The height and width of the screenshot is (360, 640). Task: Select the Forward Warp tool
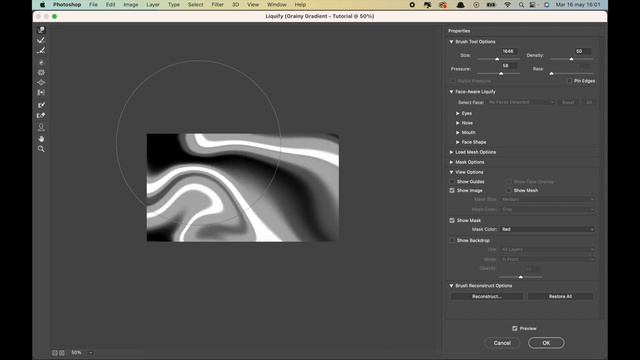click(x=41, y=30)
